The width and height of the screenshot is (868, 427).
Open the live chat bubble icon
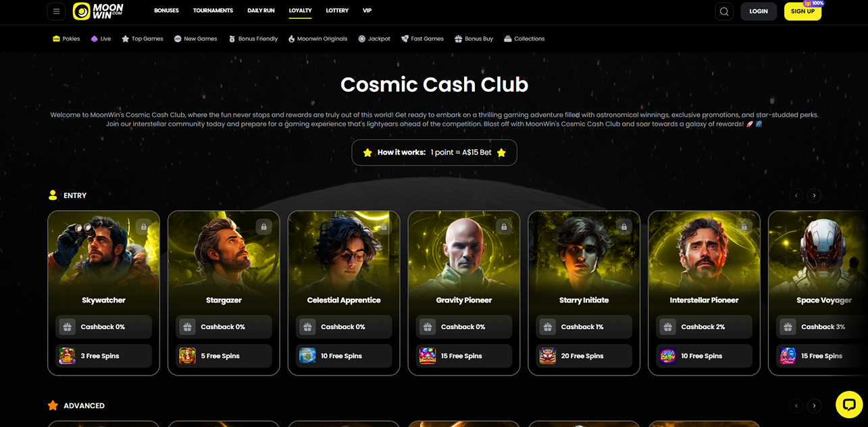(849, 405)
